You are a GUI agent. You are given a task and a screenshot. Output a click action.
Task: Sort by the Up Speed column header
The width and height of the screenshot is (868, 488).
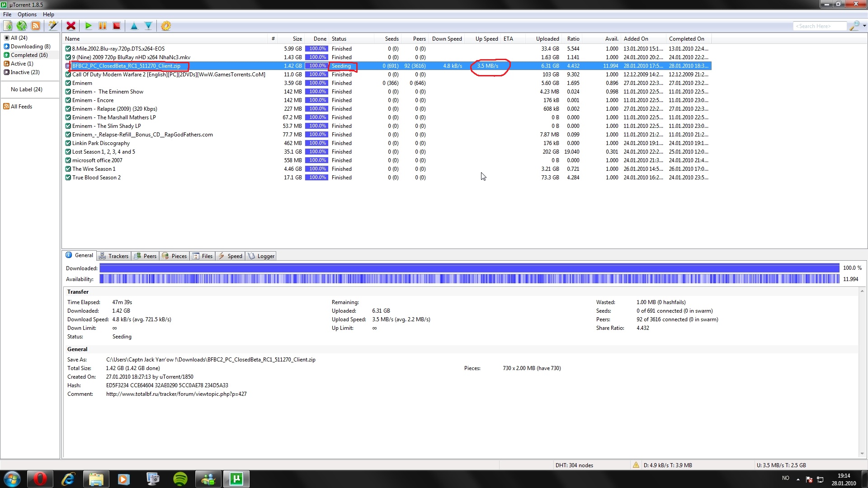pyautogui.click(x=482, y=39)
